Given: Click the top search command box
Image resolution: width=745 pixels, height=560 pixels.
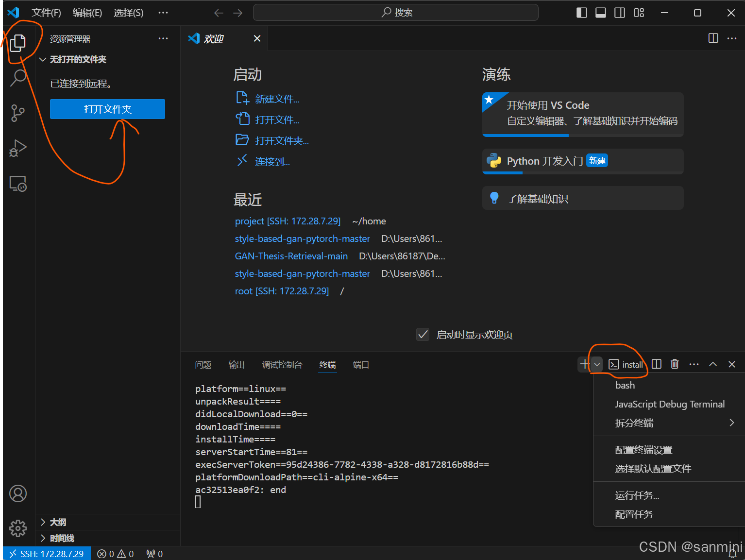Looking at the screenshot, I should click(x=396, y=13).
